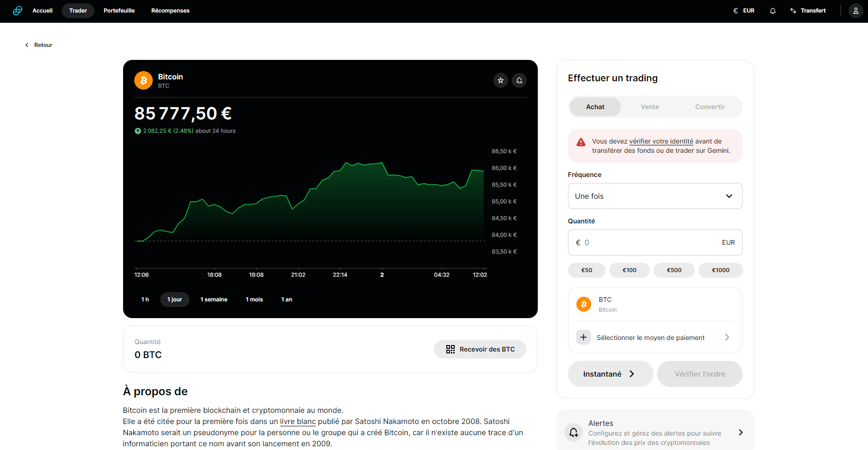Open the notifications bell in top bar
The image size is (868, 450).
773,11
